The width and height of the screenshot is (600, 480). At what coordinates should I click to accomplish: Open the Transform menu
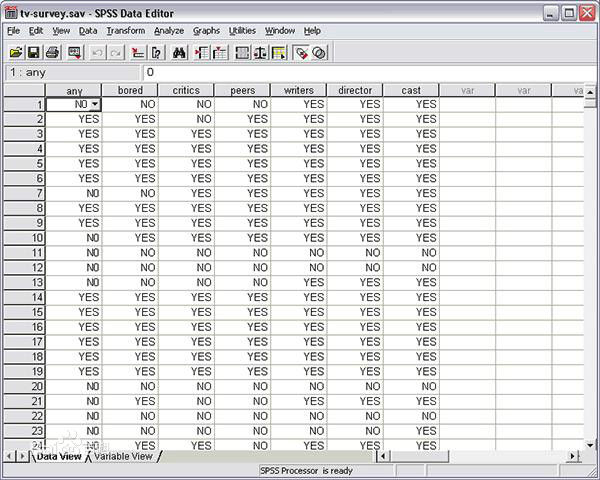click(126, 31)
